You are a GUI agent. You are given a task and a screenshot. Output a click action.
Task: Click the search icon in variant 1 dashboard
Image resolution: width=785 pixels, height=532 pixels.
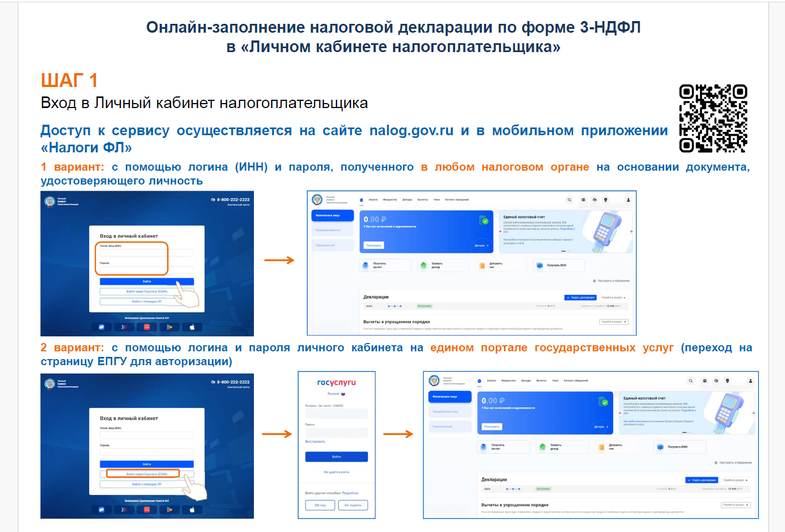click(569, 199)
